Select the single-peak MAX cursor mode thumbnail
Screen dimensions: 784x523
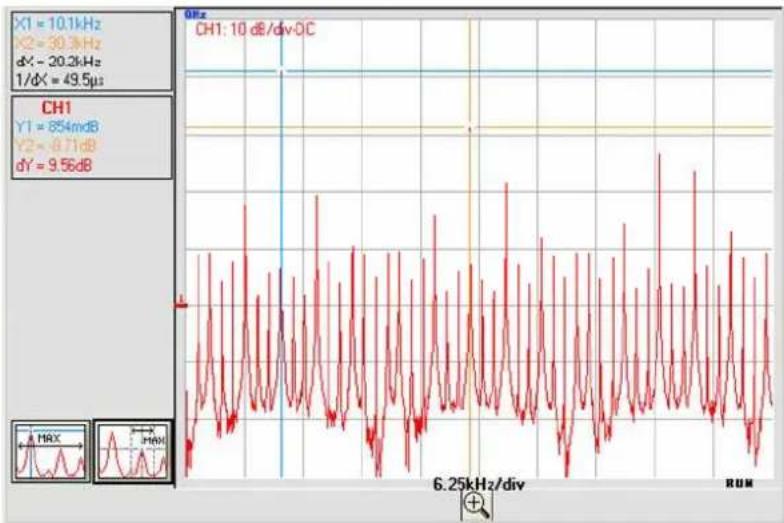[51, 452]
